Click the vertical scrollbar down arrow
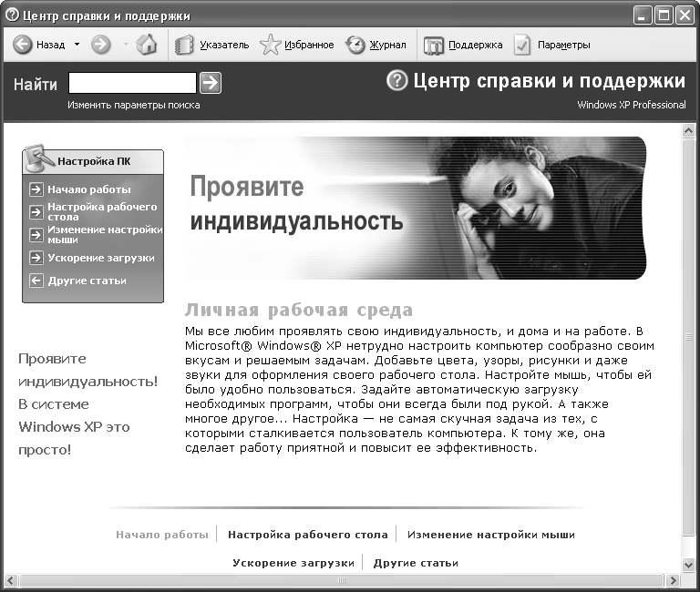The image size is (700, 592). (x=690, y=565)
